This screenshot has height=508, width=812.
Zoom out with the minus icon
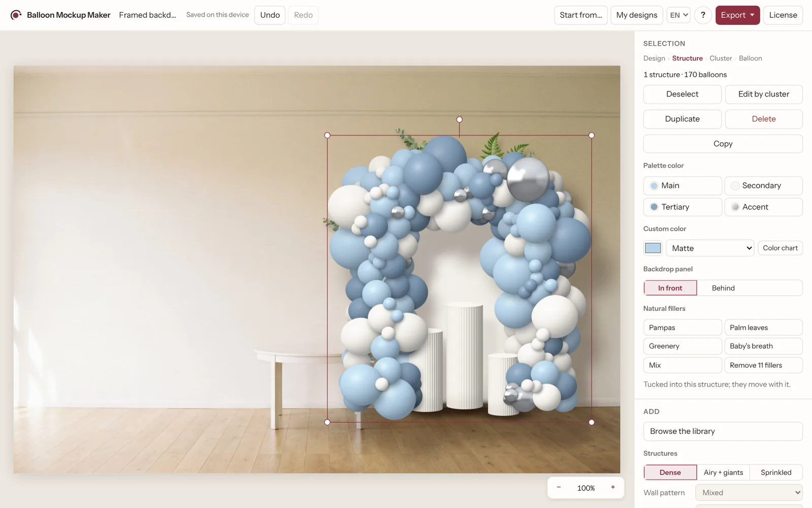[x=559, y=488]
